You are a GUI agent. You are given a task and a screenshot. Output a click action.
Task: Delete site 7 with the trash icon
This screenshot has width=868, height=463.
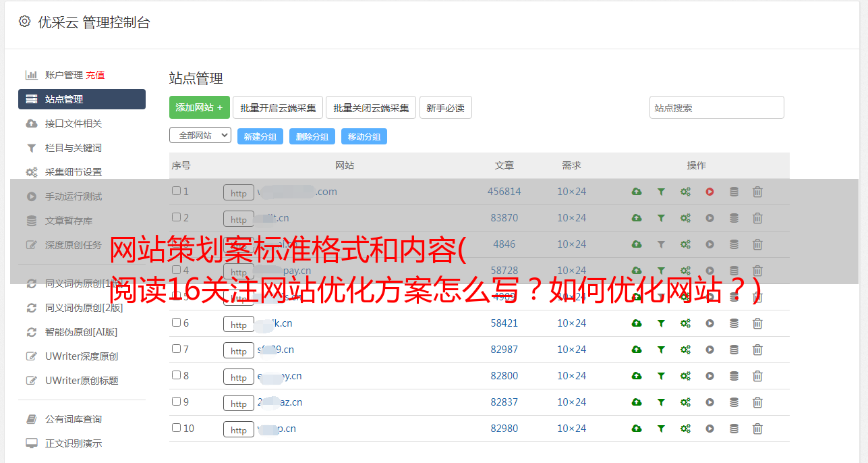coord(757,350)
